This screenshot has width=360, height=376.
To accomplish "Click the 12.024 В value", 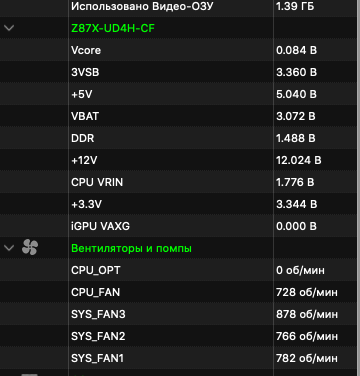I will (x=299, y=160).
